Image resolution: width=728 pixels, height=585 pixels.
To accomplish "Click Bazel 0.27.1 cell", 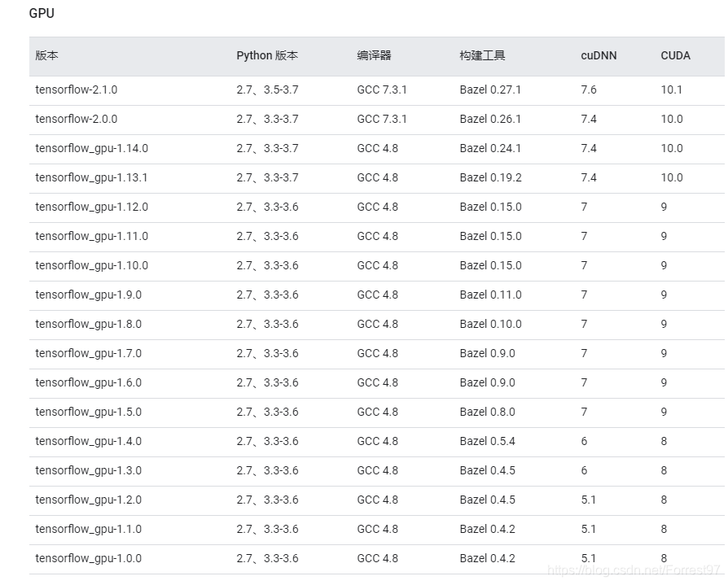I will [x=490, y=89].
